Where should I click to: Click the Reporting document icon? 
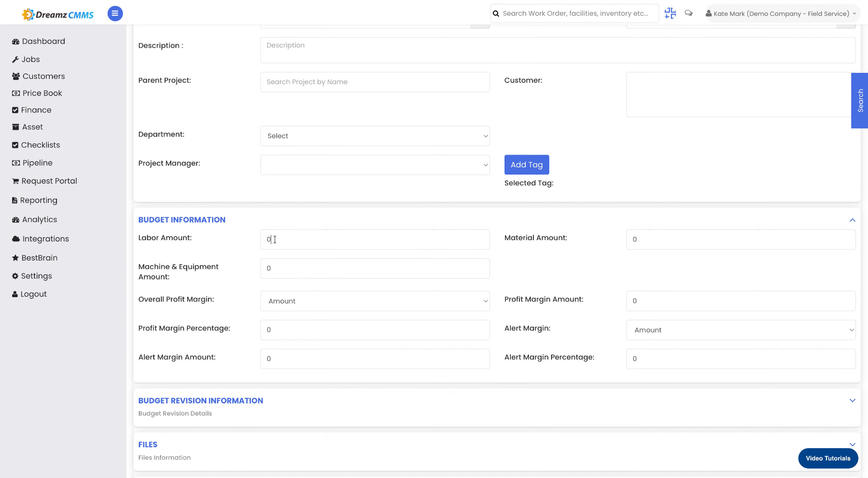pos(15,200)
